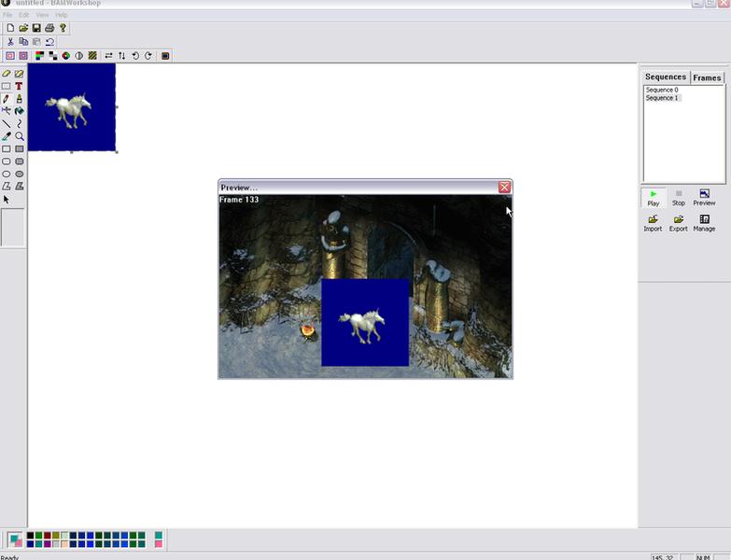Stop the animation playback
The image size is (731, 560).
pos(679,198)
